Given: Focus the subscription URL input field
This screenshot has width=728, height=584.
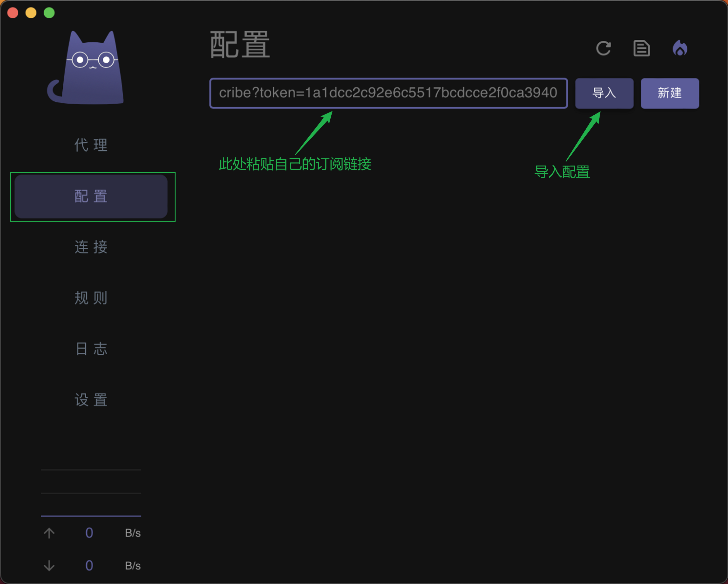Looking at the screenshot, I should click(388, 93).
